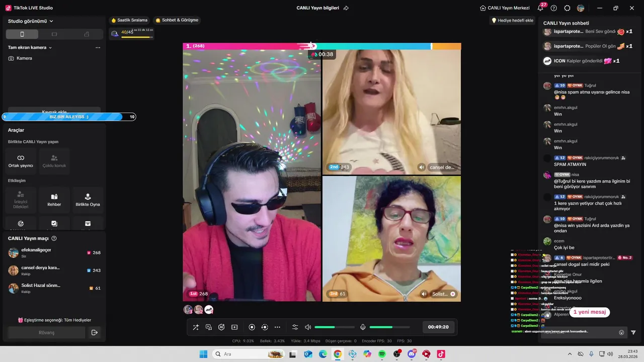
Task: Mute Solist... guest audio
Action: 424,294
